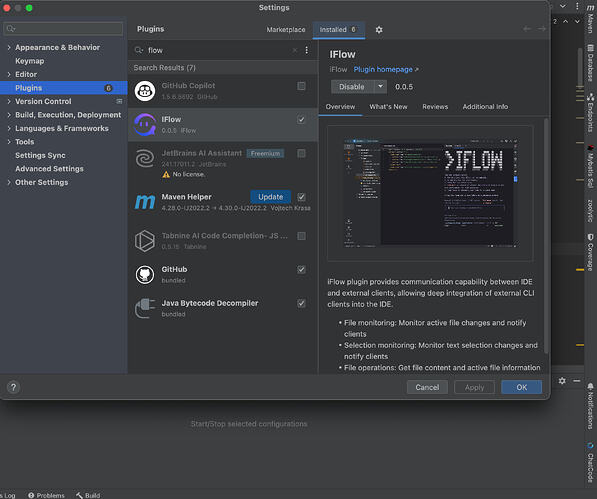Clear the flow search text
Viewport: 597px width, 499px height.
[295, 50]
